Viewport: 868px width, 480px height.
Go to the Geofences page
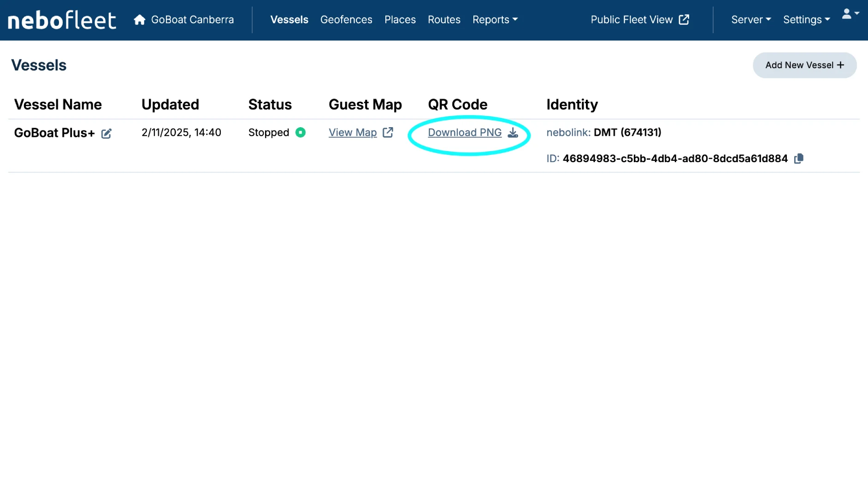click(x=346, y=20)
